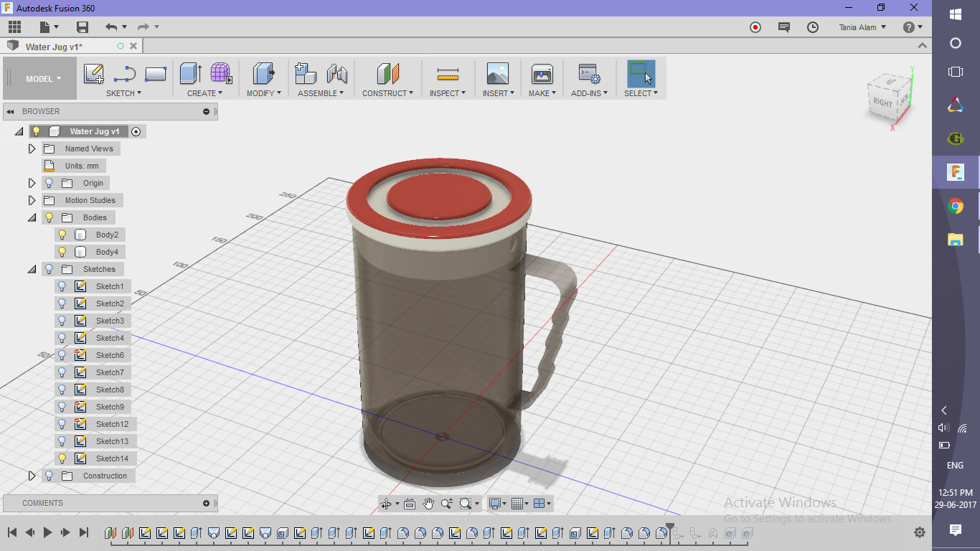Expand the Construction folder
Image resolution: width=980 pixels, height=551 pixels.
[32, 476]
